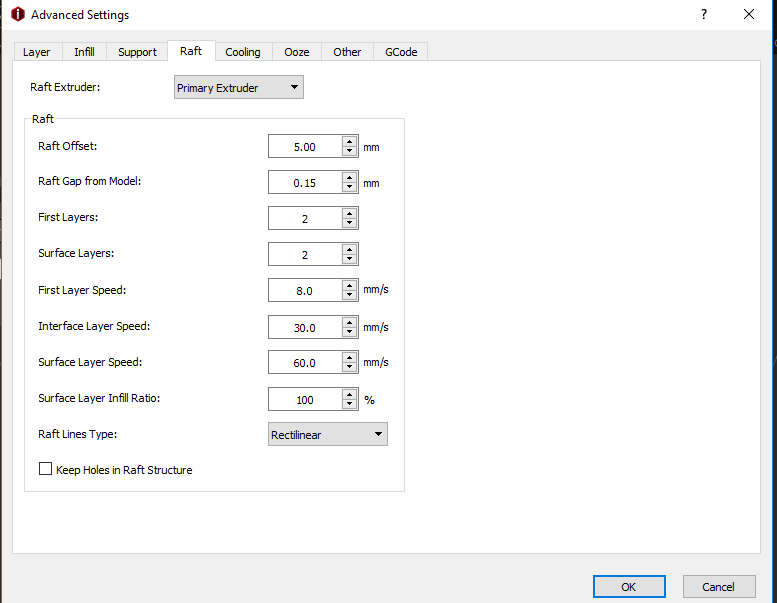Increase Surface Layer Infill Ratio

(x=350, y=394)
